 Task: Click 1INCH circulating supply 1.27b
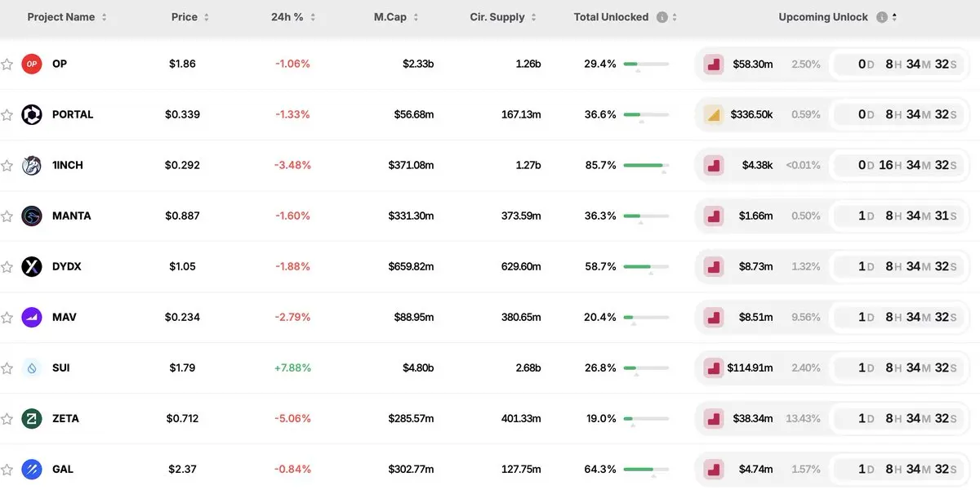pyautogui.click(x=528, y=165)
